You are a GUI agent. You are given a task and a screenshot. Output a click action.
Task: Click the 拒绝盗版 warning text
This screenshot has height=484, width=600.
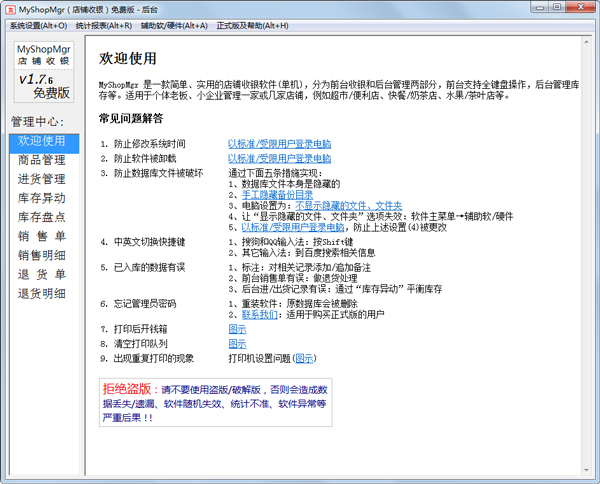(x=215, y=403)
